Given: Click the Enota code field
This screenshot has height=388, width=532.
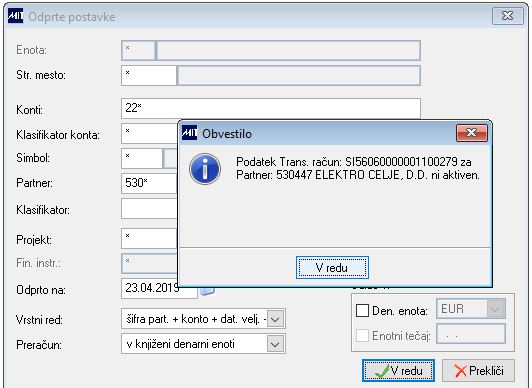Looking at the screenshot, I should coord(138,51).
